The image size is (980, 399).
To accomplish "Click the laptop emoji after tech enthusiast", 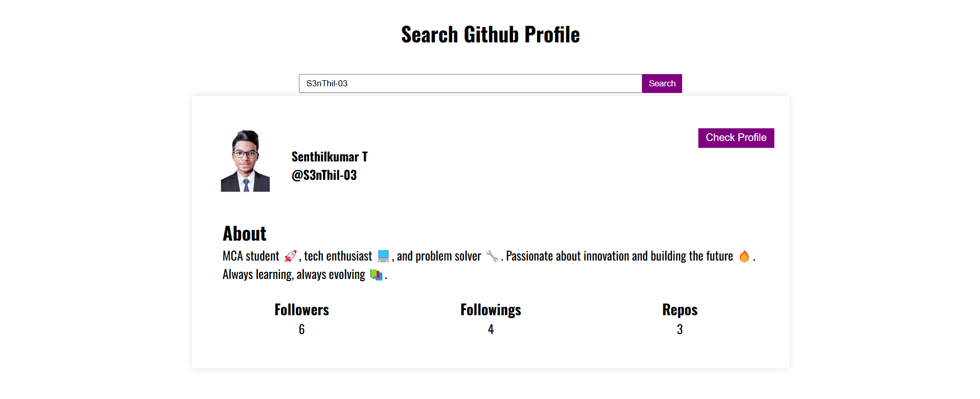I will pyautogui.click(x=383, y=256).
